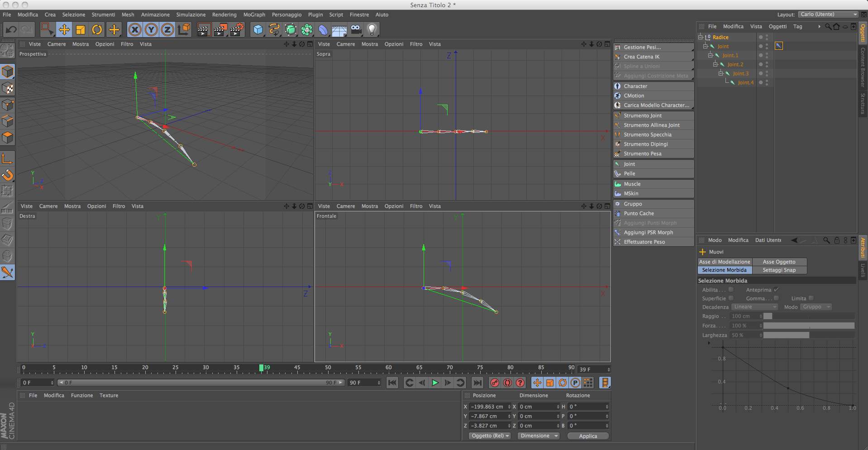Click the Position X input field
The image size is (868, 450).
tap(489, 407)
